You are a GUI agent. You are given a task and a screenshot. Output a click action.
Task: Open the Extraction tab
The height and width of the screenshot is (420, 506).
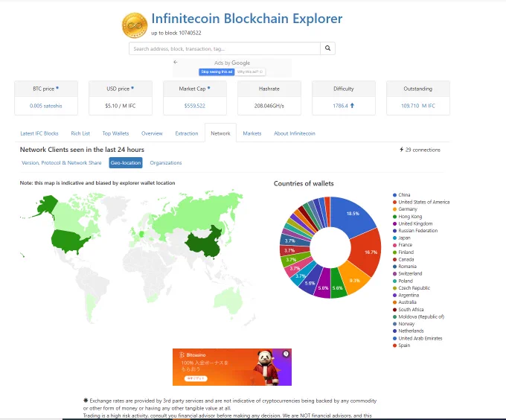point(187,133)
